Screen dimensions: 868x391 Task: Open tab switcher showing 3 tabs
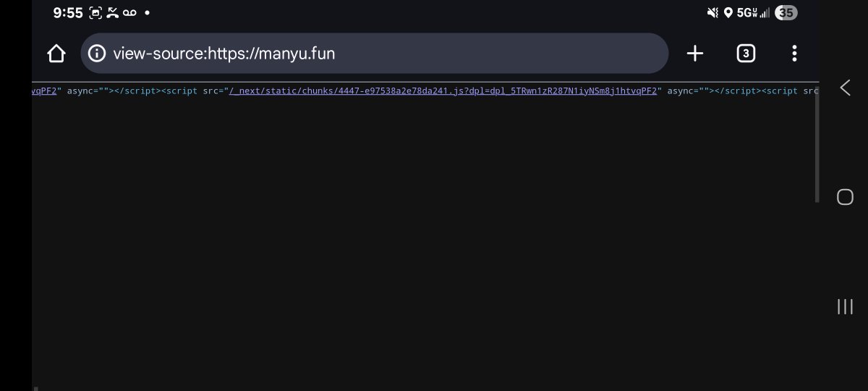(x=746, y=54)
